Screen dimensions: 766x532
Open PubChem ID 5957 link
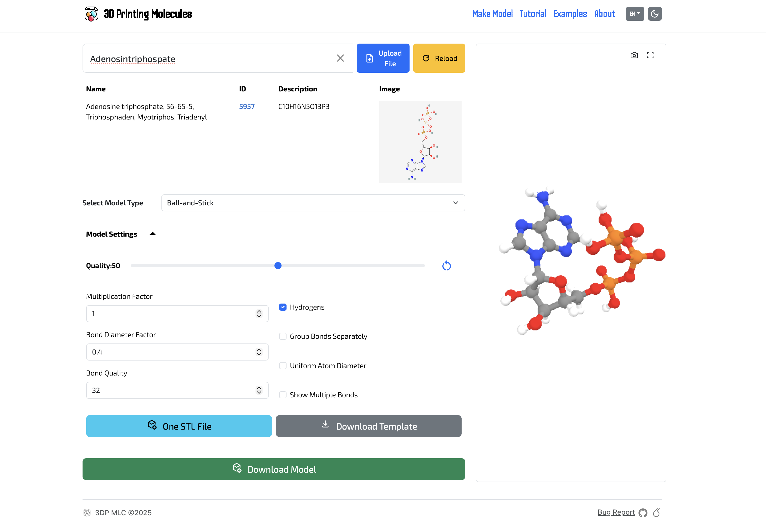click(x=247, y=107)
